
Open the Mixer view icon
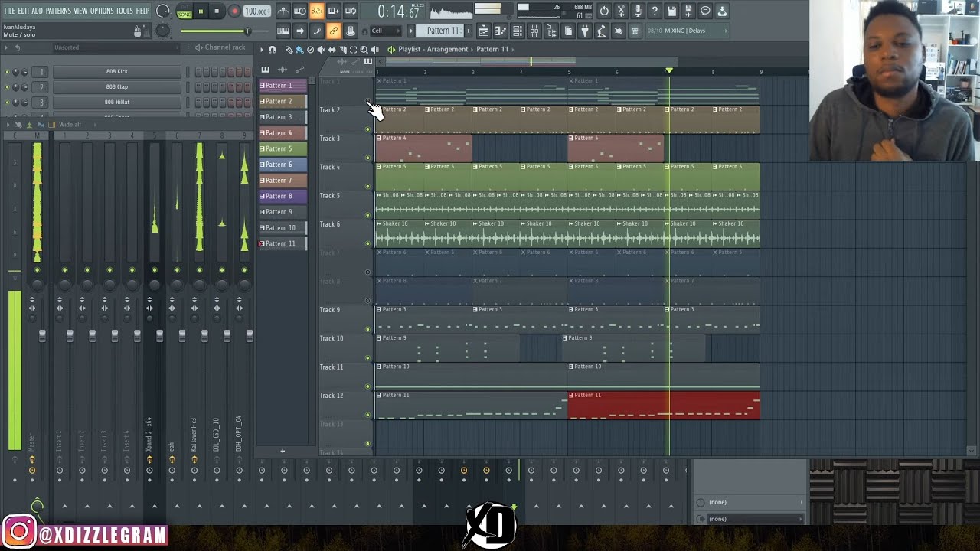coord(534,31)
